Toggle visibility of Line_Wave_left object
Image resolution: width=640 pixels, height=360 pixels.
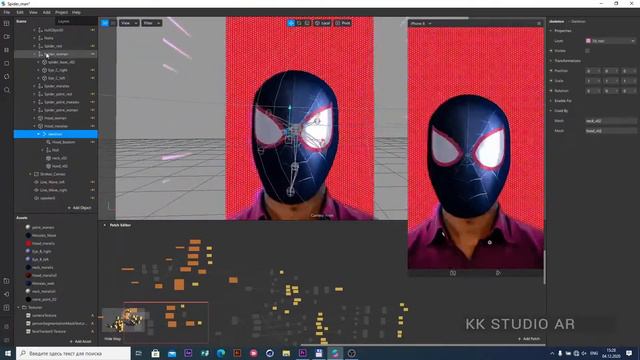pyautogui.click(x=93, y=182)
